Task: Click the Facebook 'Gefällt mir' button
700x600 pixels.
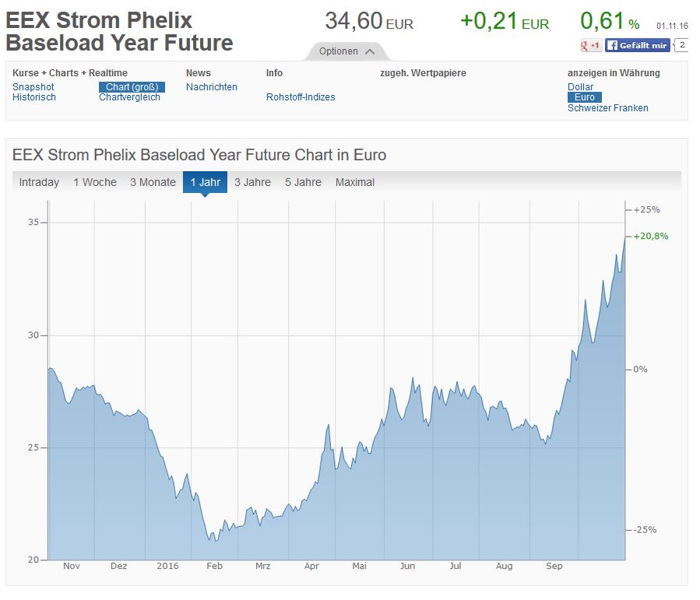Action: [x=637, y=46]
